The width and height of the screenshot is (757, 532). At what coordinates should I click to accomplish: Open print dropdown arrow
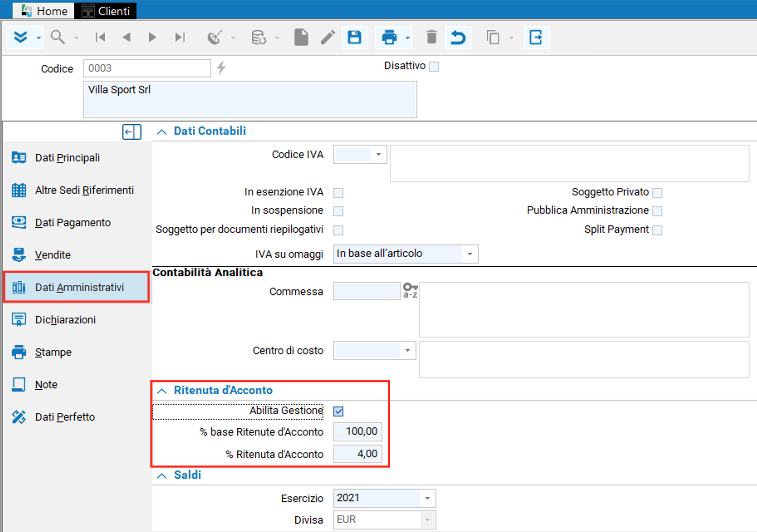coord(408,38)
